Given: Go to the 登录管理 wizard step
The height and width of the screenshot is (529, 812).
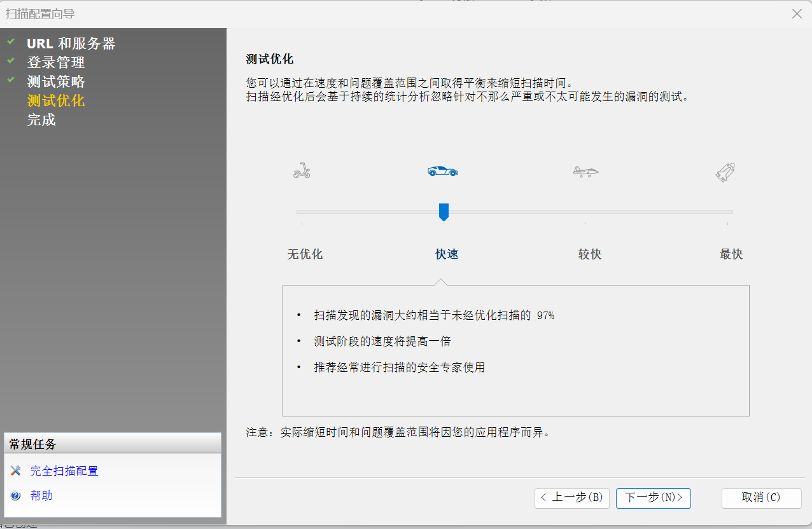Looking at the screenshot, I should pyautogui.click(x=56, y=63).
